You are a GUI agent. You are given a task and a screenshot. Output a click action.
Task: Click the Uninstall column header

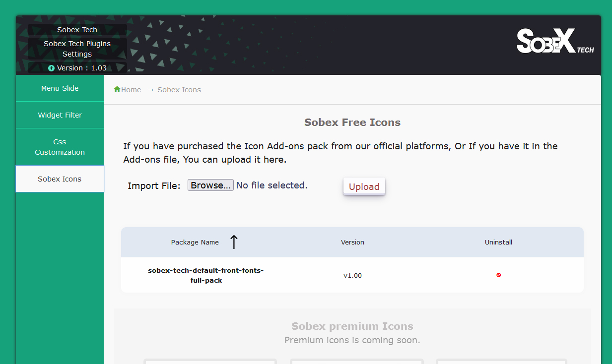[x=498, y=243]
